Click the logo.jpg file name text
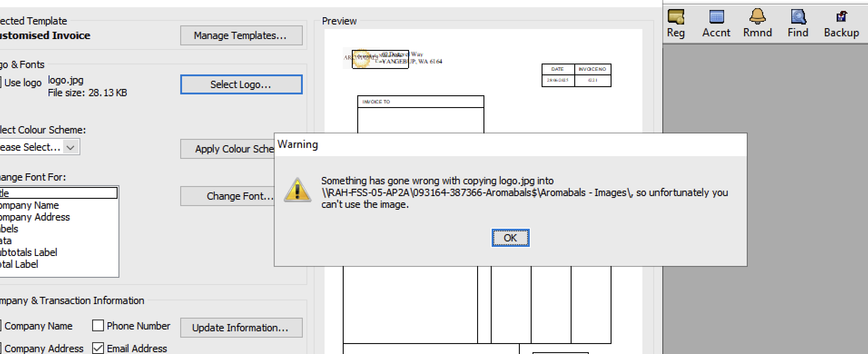The width and height of the screenshot is (868, 354). click(66, 80)
